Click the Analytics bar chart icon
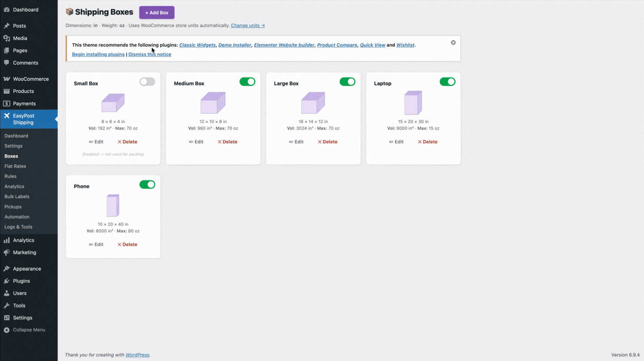 (x=7, y=240)
